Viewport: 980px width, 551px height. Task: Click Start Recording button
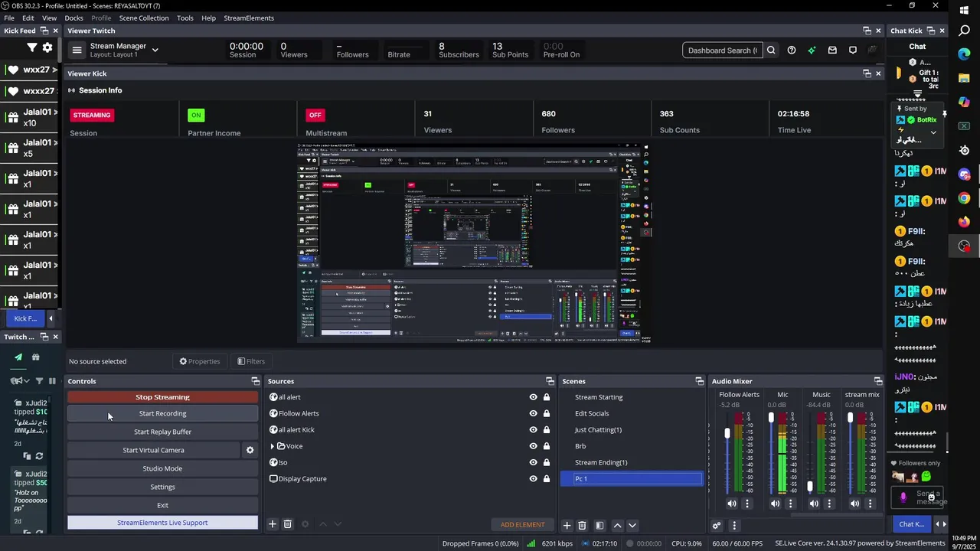click(162, 413)
